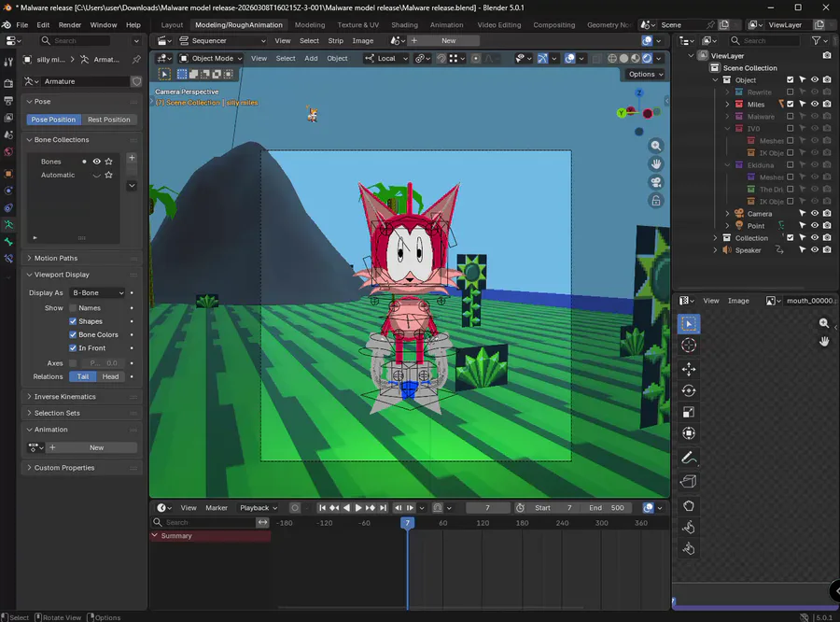The width and height of the screenshot is (840, 622).
Task: Switch to the Animation workspace tab
Action: (x=446, y=24)
